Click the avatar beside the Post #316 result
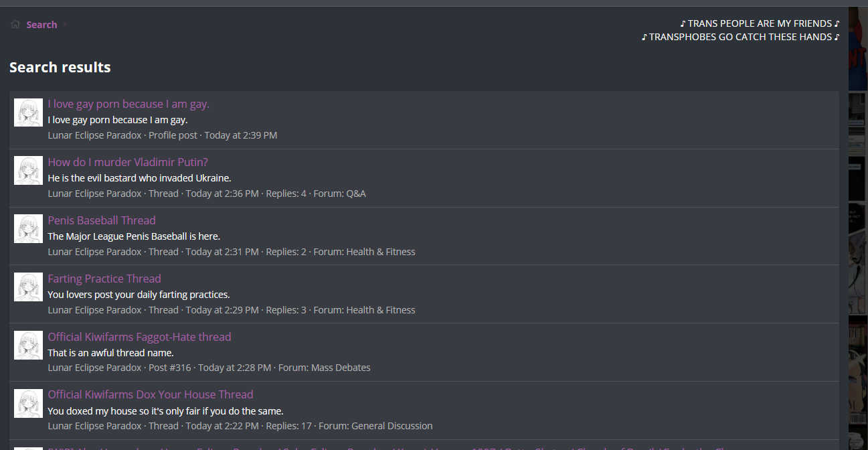This screenshot has height=450, width=868. coord(29,345)
